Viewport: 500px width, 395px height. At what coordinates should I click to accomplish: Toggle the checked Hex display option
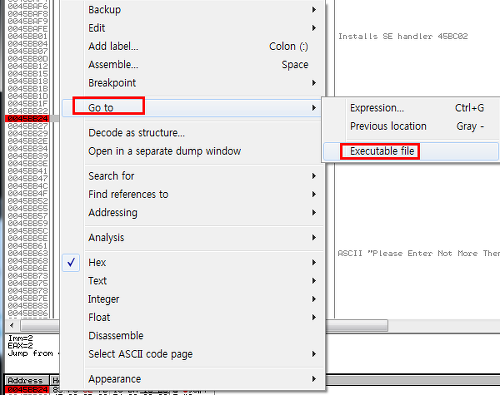[193, 263]
